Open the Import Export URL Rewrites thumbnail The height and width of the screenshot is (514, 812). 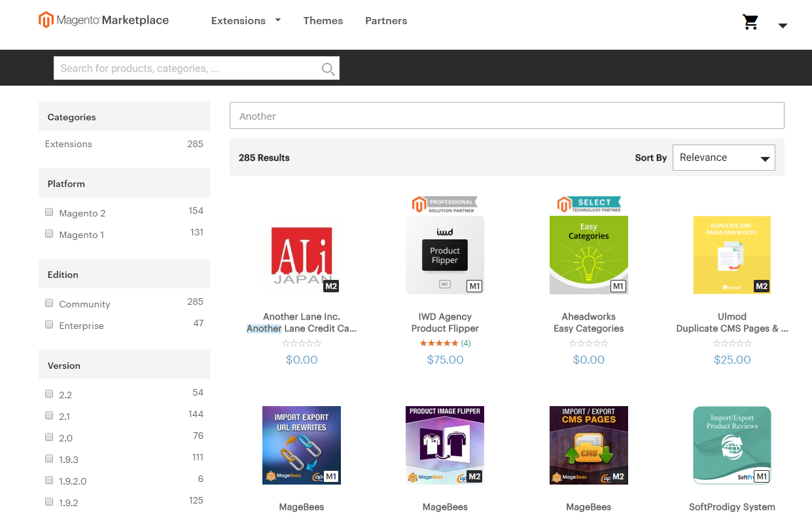302,445
